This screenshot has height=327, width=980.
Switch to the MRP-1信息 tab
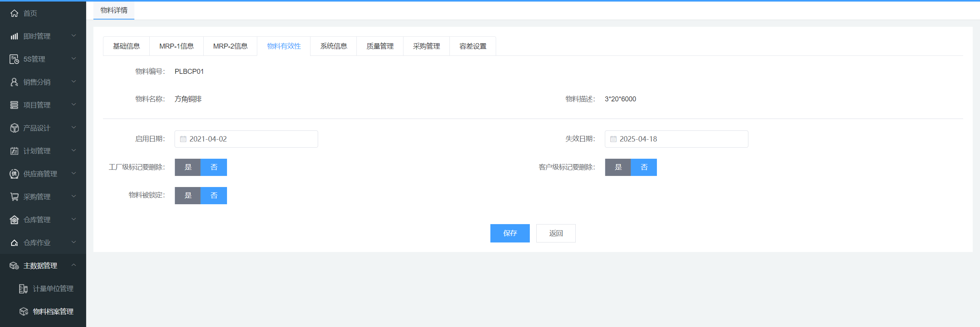click(x=176, y=46)
